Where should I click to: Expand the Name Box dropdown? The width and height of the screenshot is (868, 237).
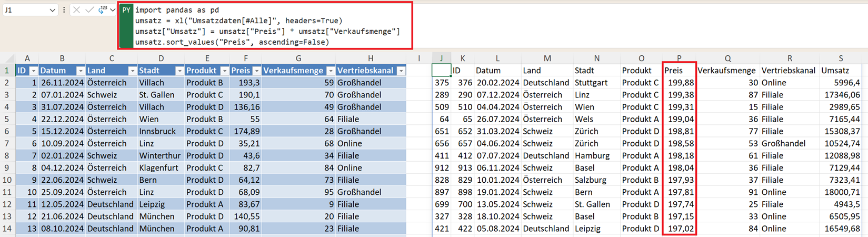click(52, 10)
